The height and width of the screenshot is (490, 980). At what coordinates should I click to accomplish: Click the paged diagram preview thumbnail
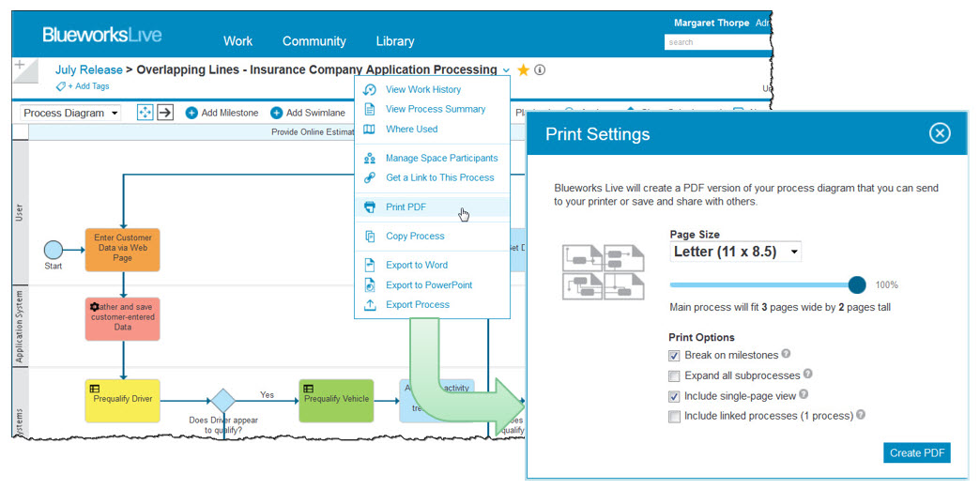pos(604,271)
